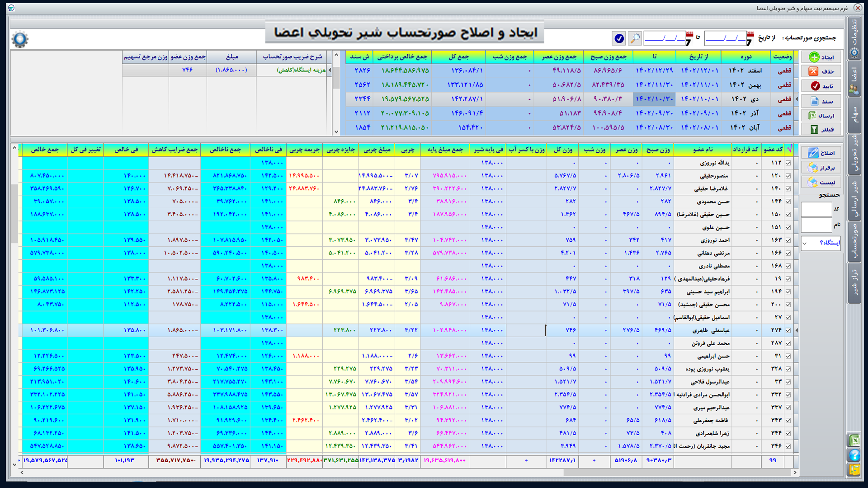Click the row expander arrow beside هزینه ایستگاه

(x=330, y=70)
